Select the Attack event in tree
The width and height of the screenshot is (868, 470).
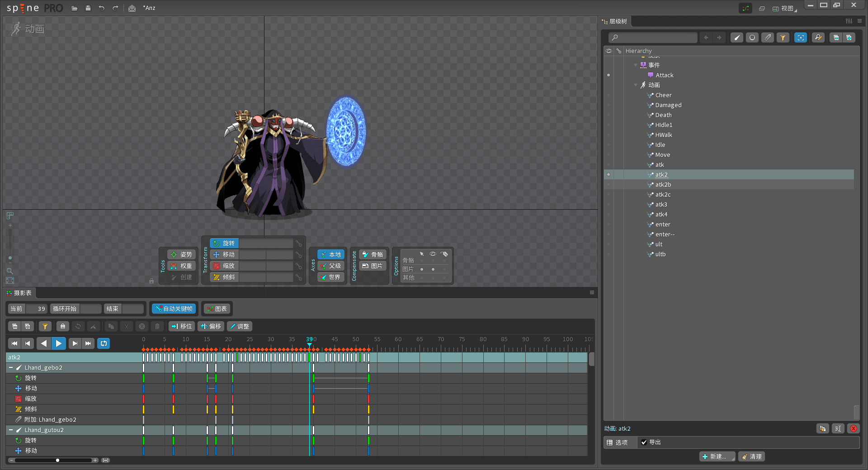[665, 75]
